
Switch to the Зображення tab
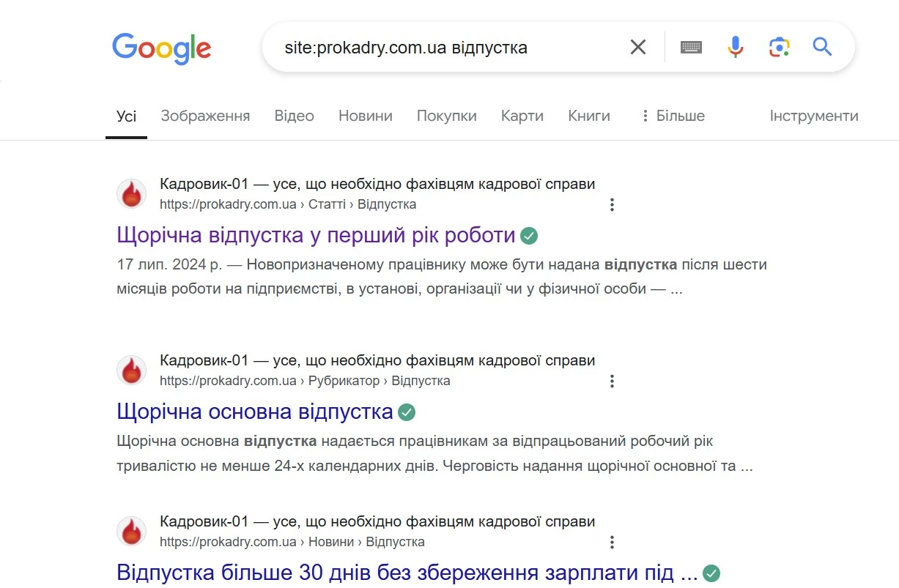[205, 116]
